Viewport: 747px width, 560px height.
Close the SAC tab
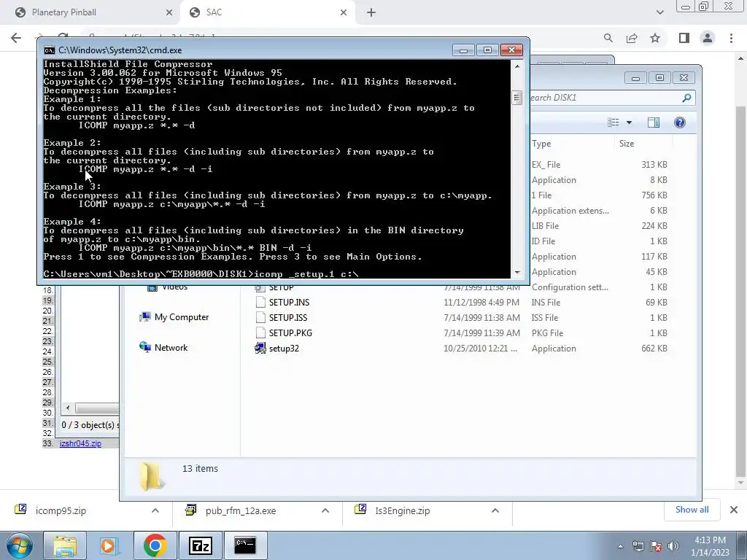(x=344, y=13)
